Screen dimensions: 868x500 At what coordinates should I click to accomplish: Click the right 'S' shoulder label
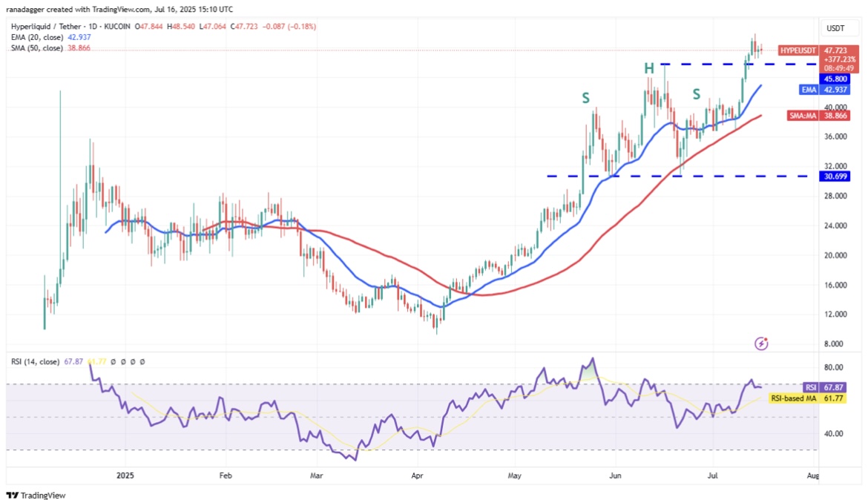pos(697,93)
